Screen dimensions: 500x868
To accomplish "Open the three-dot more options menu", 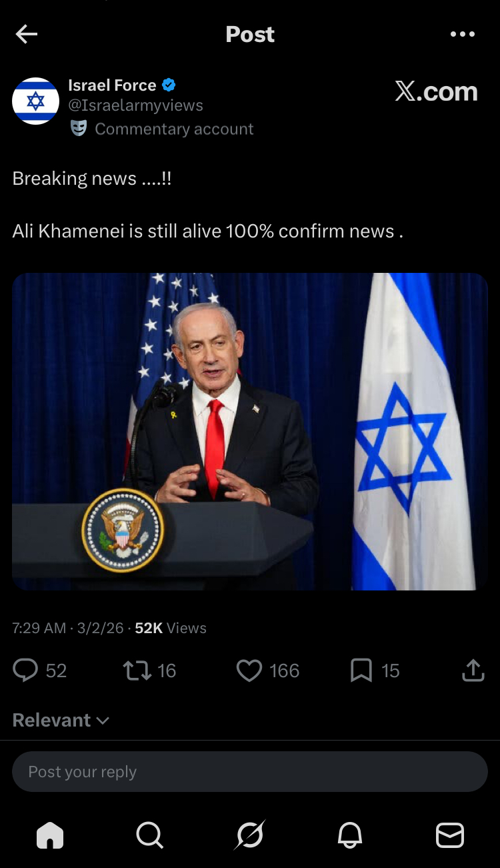I will coord(462,34).
